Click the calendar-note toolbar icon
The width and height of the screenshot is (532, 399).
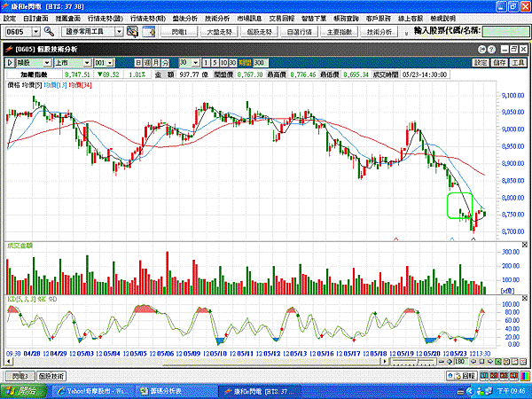tap(149, 32)
